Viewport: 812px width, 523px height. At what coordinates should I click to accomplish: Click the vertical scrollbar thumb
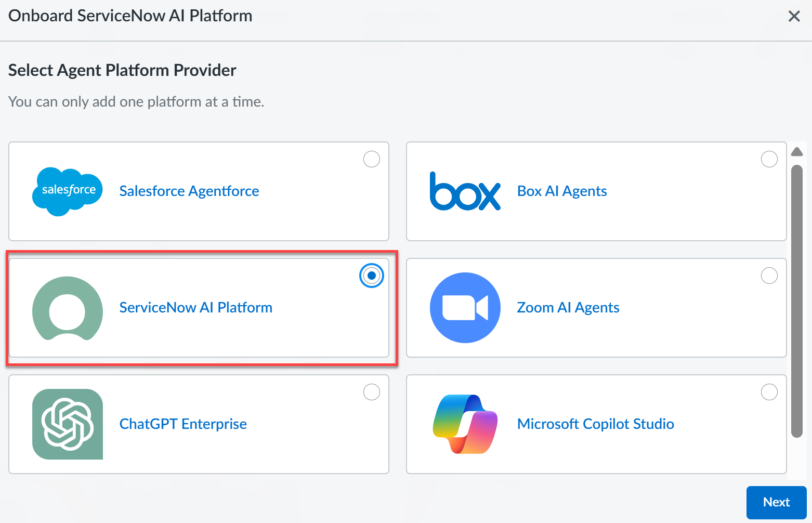(797, 302)
